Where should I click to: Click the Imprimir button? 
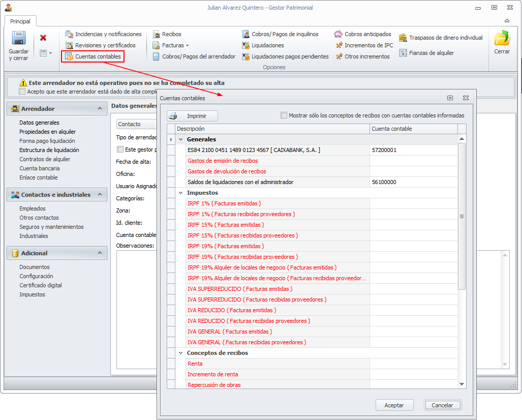[x=193, y=116]
